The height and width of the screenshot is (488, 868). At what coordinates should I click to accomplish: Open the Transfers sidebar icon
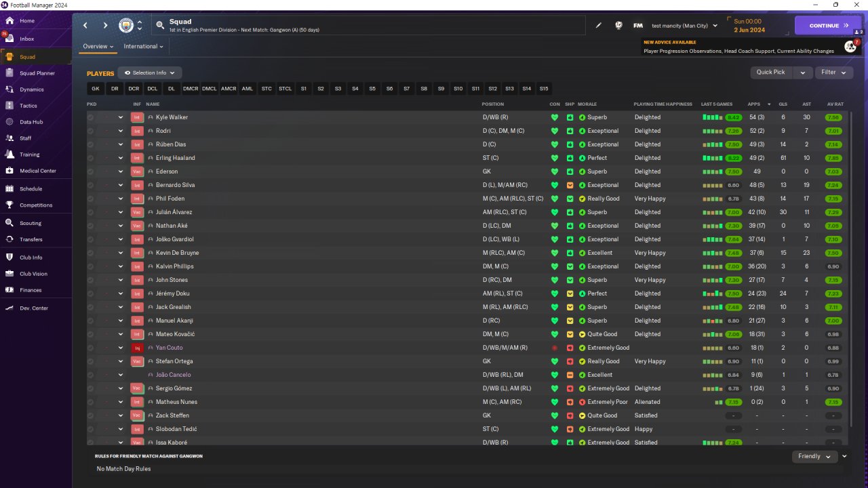point(9,239)
